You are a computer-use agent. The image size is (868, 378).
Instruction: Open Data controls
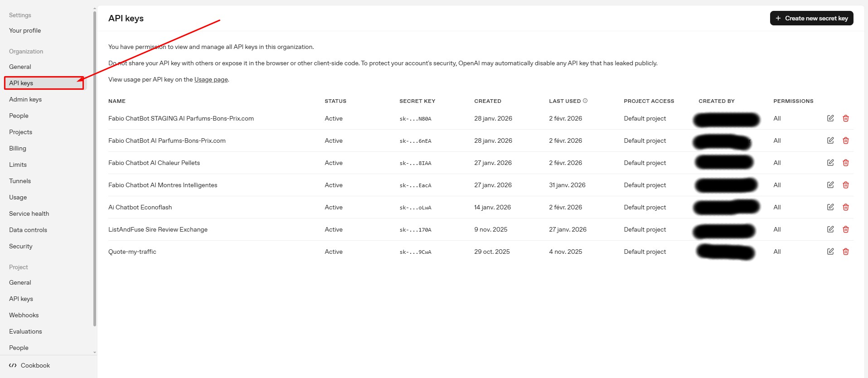28,230
